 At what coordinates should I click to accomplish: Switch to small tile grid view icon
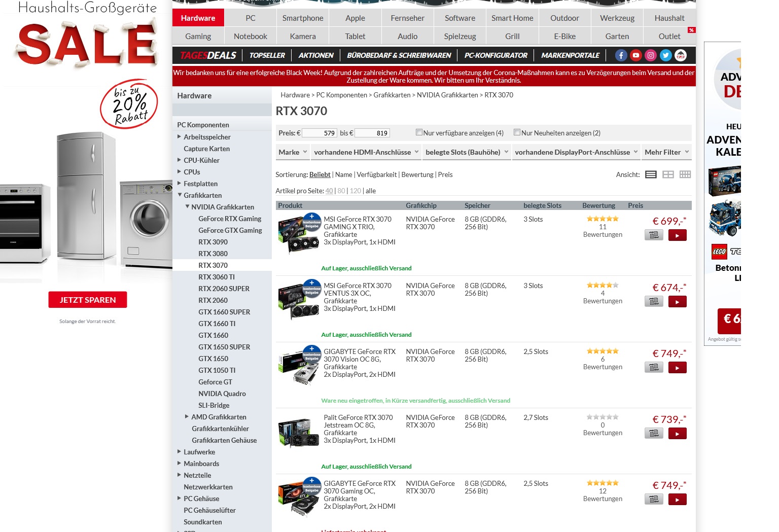pos(685,174)
